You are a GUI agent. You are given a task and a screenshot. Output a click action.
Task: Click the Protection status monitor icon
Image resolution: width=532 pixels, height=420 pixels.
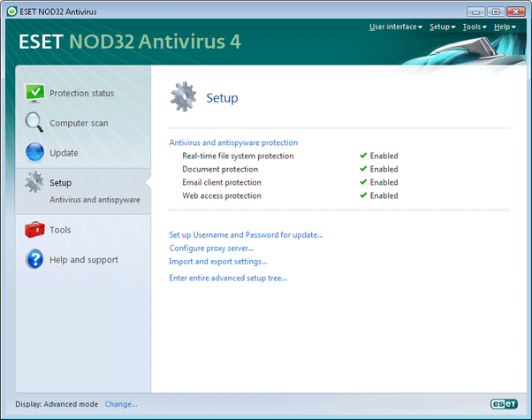[34, 93]
